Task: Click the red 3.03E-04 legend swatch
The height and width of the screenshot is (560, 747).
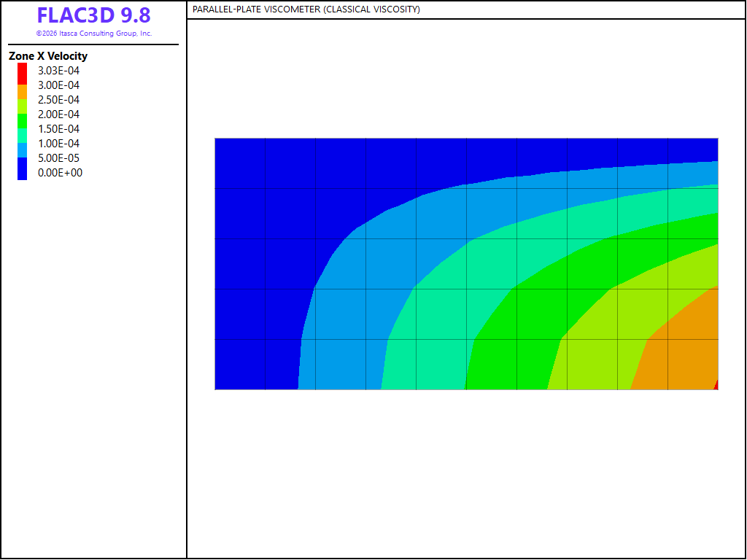Action: click(23, 74)
